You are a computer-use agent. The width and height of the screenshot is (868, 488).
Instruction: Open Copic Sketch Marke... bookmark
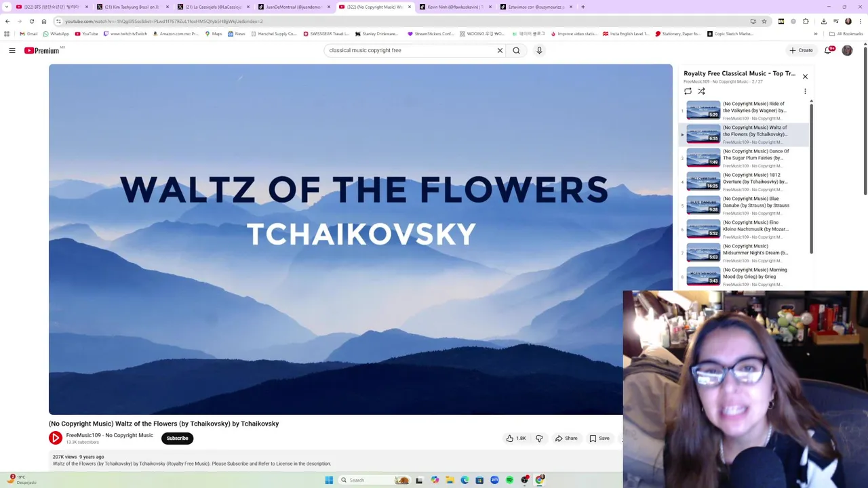click(730, 34)
